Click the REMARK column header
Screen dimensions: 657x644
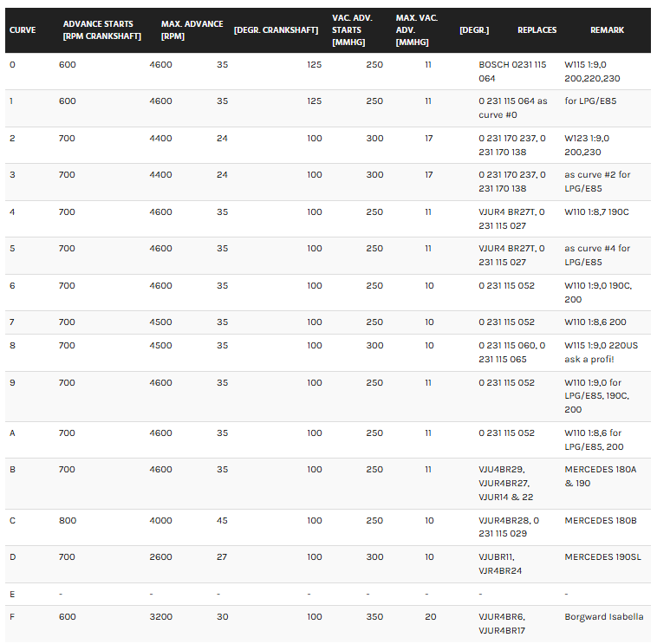607,30
